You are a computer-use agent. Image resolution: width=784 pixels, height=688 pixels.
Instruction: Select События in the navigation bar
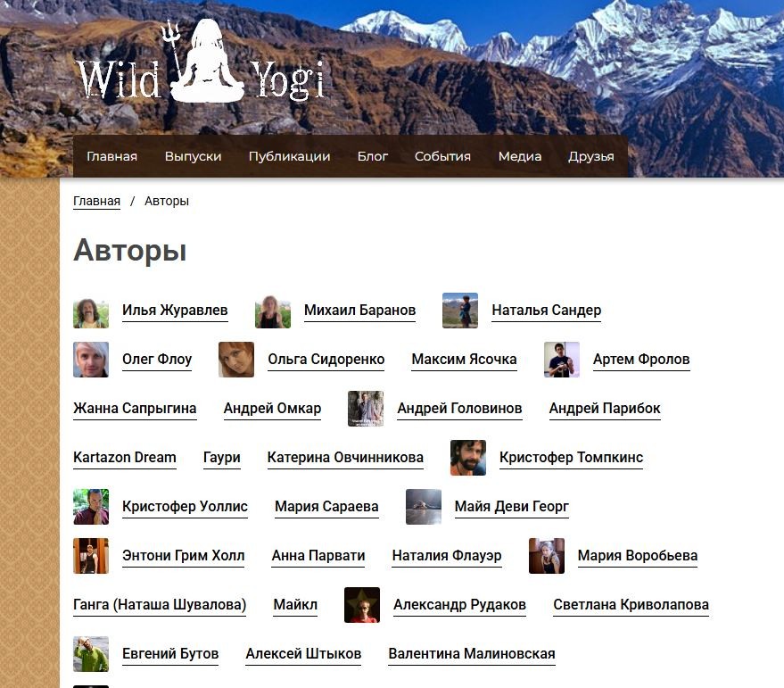(442, 157)
